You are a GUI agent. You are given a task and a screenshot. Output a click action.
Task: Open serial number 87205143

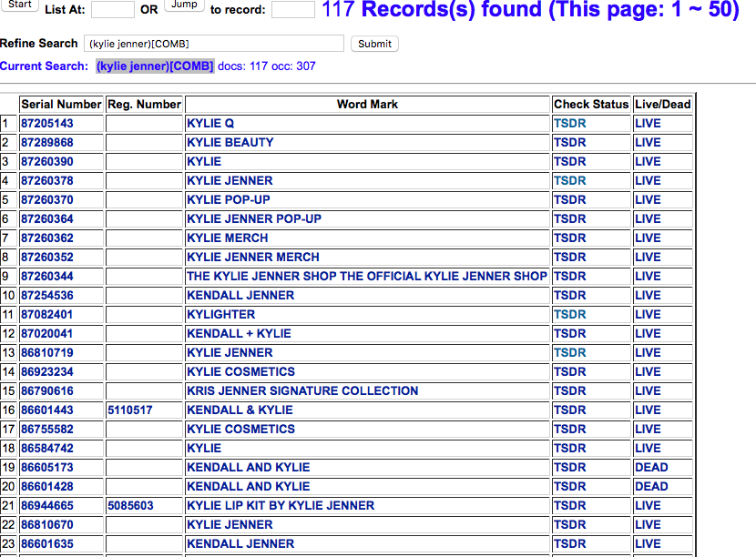[x=47, y=123]
